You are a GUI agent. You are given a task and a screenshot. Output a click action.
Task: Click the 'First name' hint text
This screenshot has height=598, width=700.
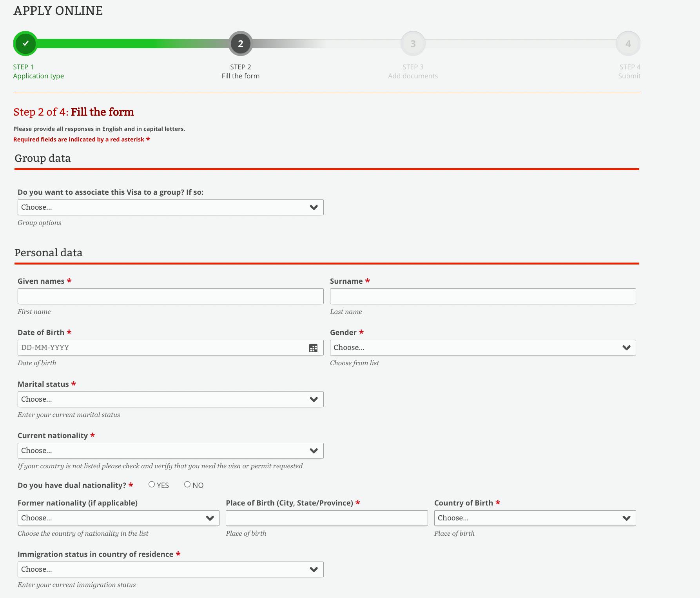click(x=34, y=312)
